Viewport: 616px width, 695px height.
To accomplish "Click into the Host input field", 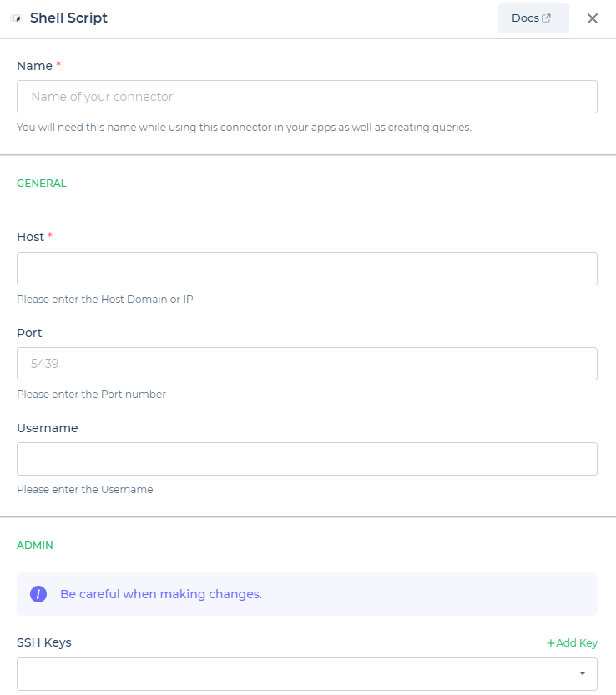I will pyautogui.click(x=307, y=269).
